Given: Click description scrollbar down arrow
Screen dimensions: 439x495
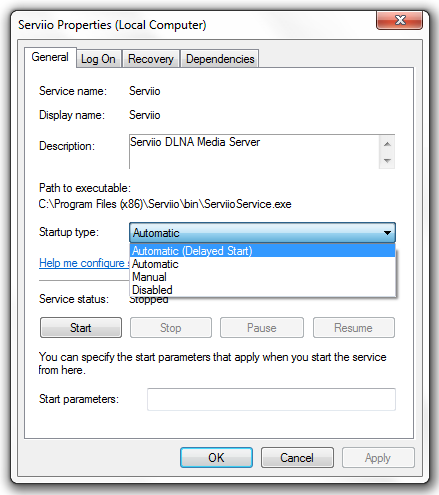Looking at the screenshot, I should coord(387,161).
